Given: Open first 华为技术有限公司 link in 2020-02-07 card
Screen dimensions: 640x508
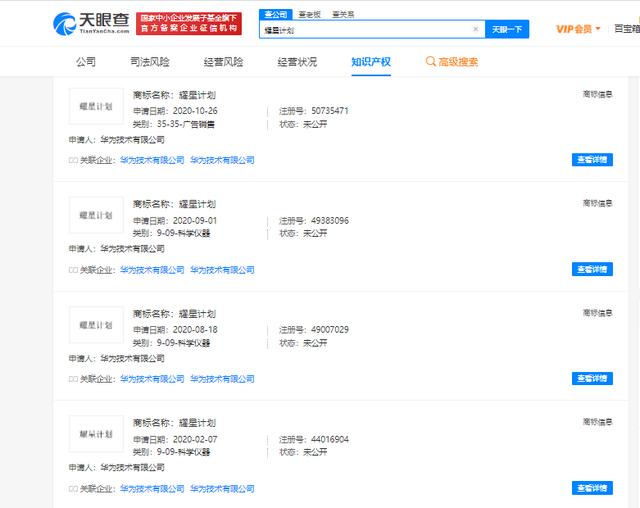Looking at the screenshot, I should (x=152, y=488).
